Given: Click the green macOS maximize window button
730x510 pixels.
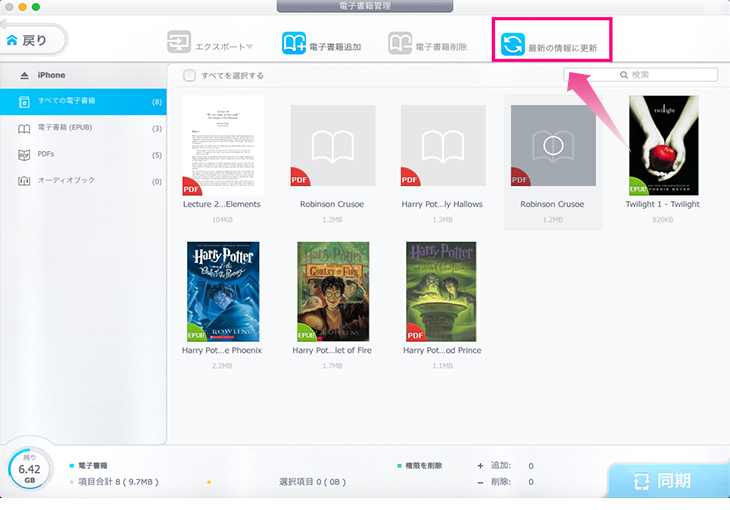Looking at the screenshot, I should (x=36, y=7).
